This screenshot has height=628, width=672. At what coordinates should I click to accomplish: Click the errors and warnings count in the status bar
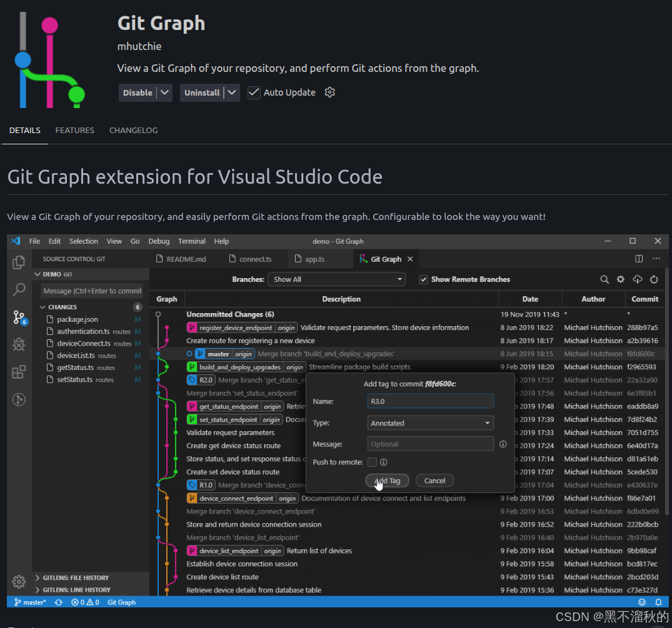85,602
